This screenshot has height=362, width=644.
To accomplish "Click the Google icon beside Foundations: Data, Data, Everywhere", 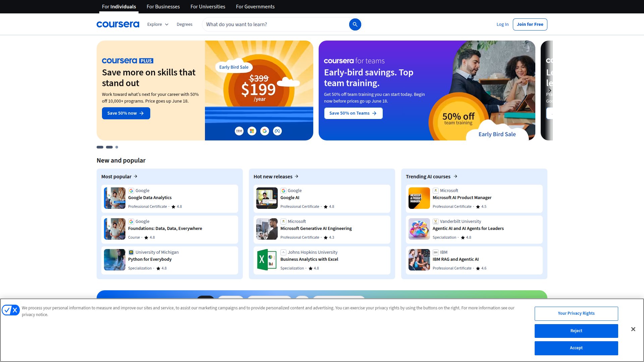I will [x=131, y=222].
